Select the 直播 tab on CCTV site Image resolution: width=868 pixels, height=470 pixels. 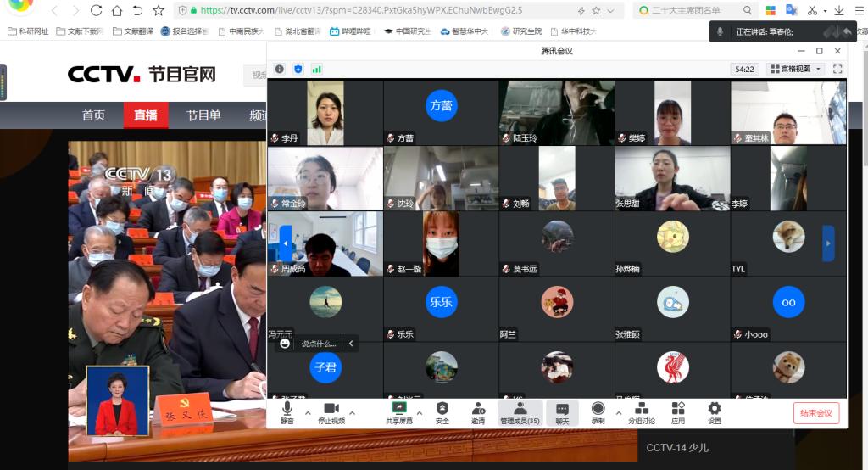tap(146, 115)
